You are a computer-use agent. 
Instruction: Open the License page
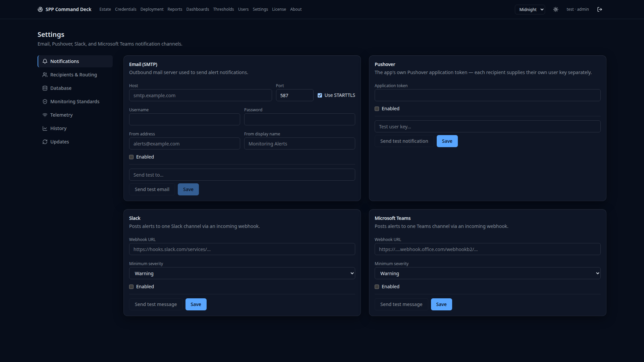click(x=279, y=9)
